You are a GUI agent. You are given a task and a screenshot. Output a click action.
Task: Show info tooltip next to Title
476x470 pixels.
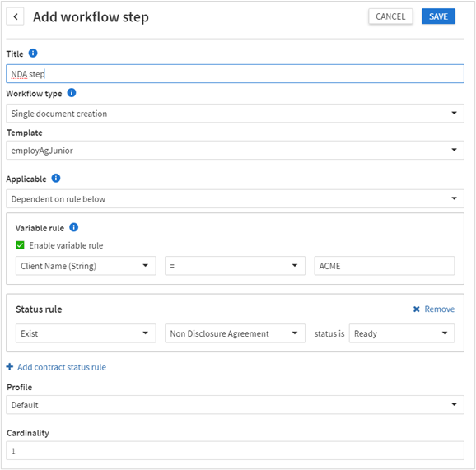33,54
